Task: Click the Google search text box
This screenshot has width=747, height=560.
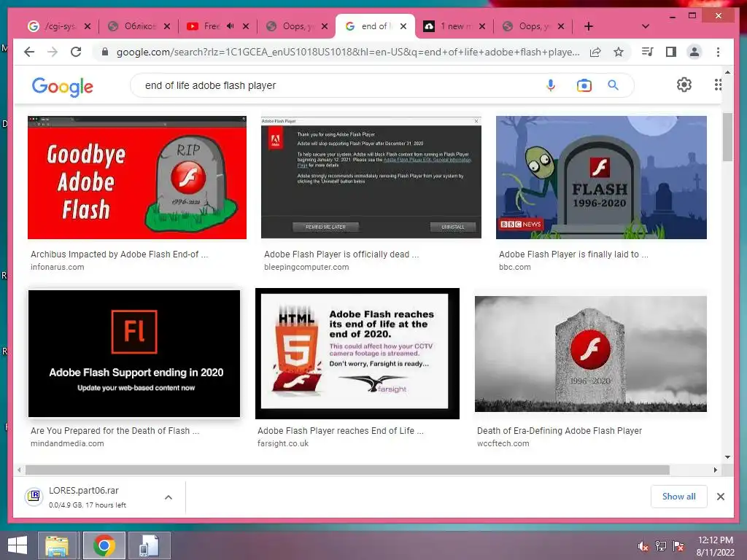Action: [x=333, y=85]
